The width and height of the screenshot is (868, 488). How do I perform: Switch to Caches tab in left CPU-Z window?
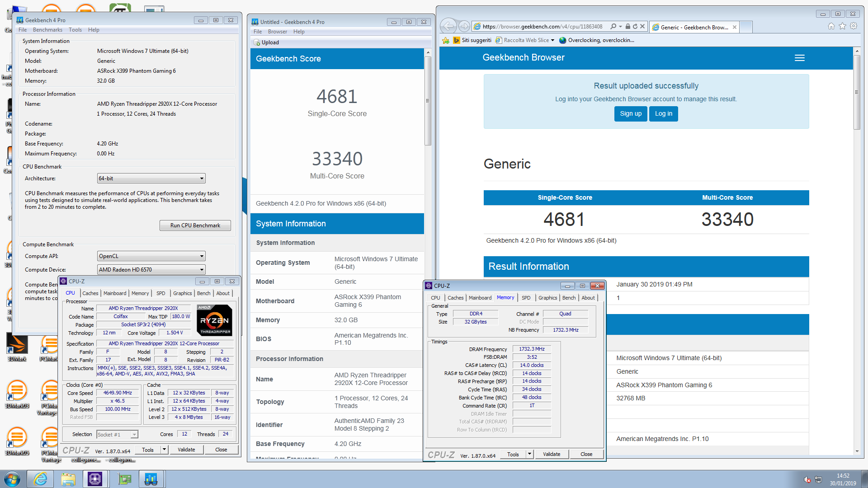(90, 293)
